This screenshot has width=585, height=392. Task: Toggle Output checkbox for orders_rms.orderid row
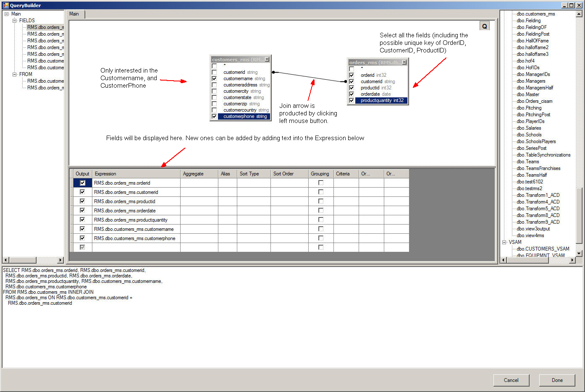pos(82,183)
